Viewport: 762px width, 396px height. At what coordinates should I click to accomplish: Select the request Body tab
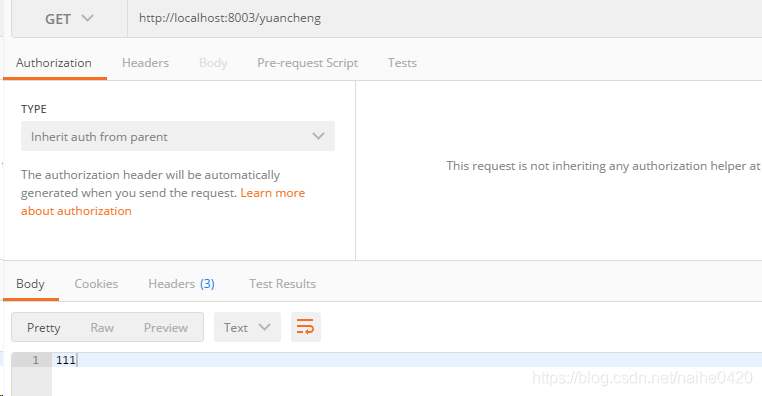click(x=213, y=63)
